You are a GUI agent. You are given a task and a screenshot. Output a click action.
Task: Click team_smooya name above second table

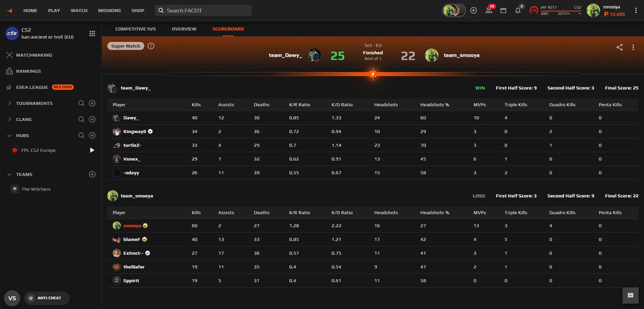click(x=137, y=196)
